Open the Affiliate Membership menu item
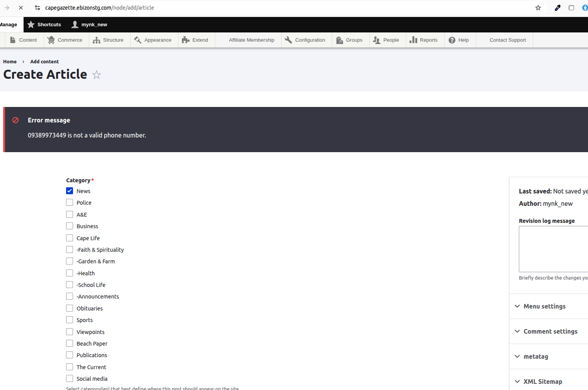 point(252,40)
